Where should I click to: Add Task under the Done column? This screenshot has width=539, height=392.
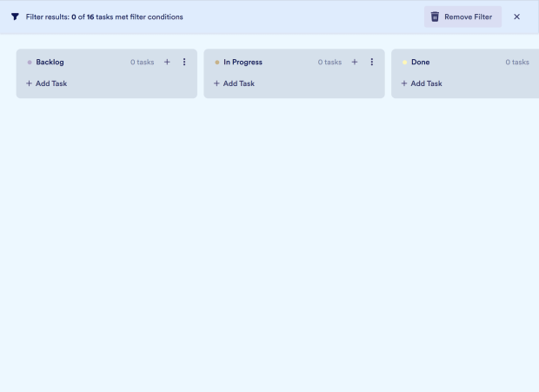coord(422,83)
